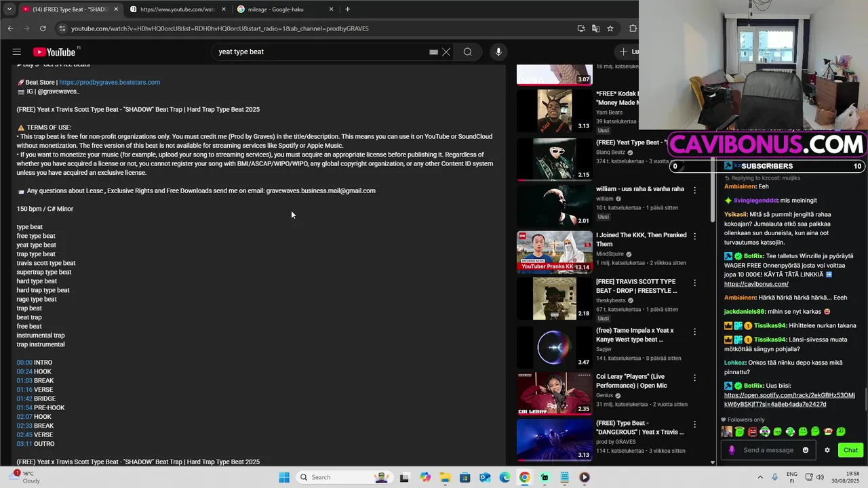
Task: Jump to 02:07 HOOK timestamp
Action: coord(24,417)
